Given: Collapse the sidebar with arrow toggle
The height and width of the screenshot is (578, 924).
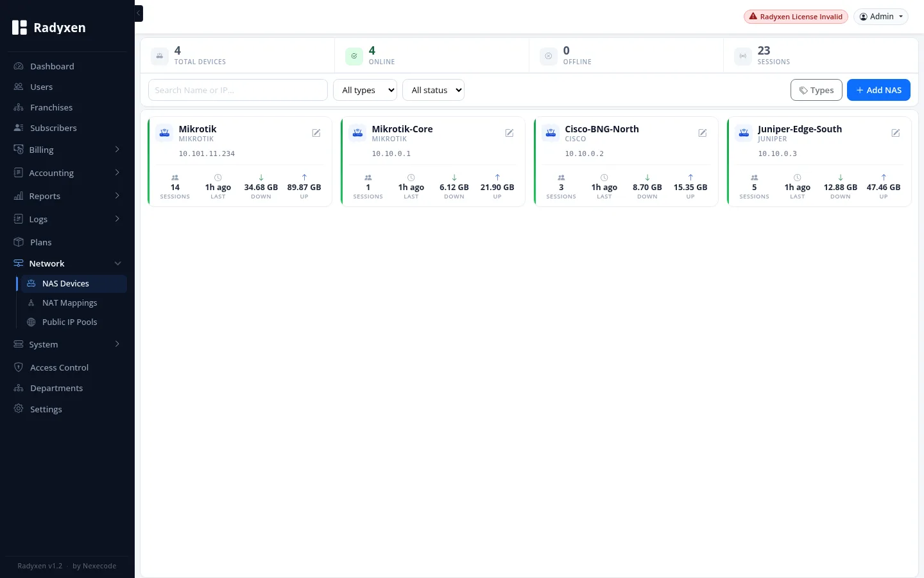Looking at the screenshot, I should [139, 13].
